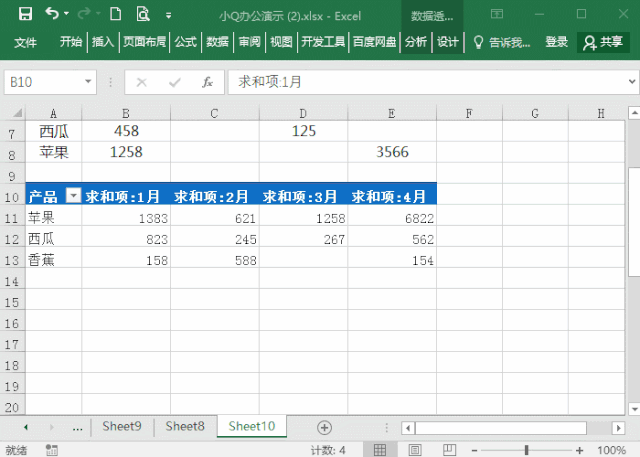Click sheet tab scroll-right arrow
Viewport: 640px width, 457px height.
[x=51, y=427]
